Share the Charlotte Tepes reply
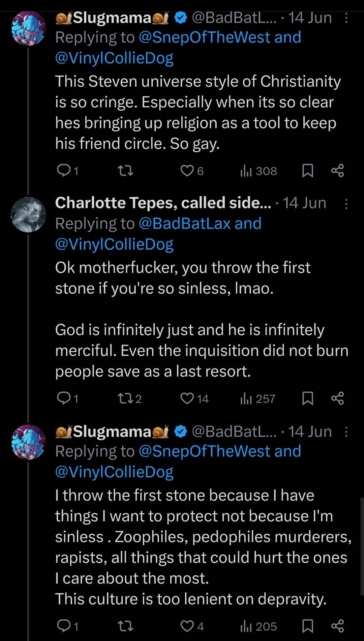 337,398
